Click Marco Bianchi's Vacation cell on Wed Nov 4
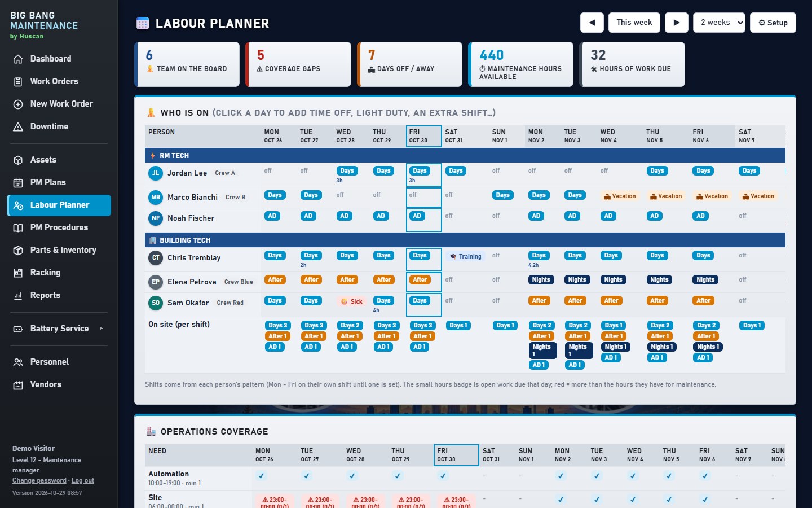 [620, 196]
